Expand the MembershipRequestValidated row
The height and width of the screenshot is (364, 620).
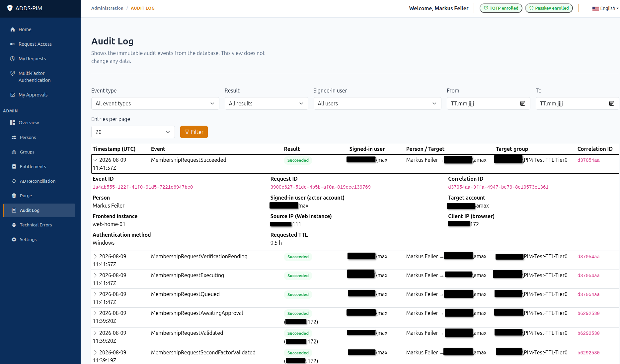tap(95, 333)
